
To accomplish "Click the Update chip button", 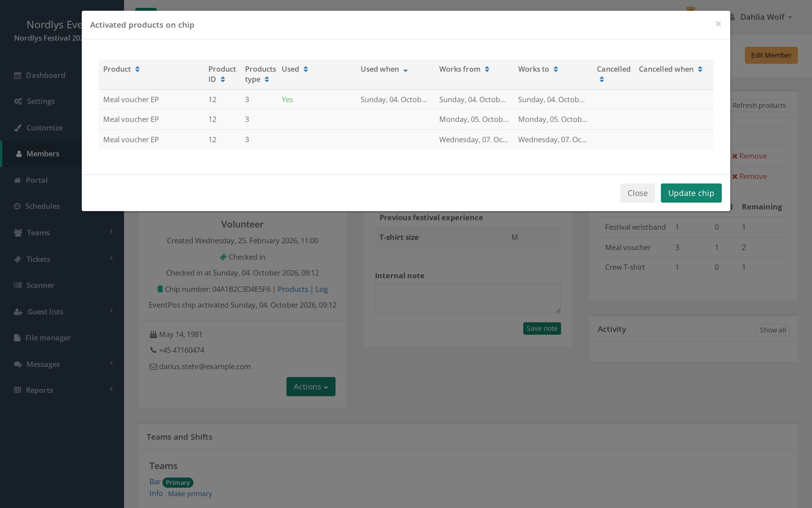I will point(691,193).
